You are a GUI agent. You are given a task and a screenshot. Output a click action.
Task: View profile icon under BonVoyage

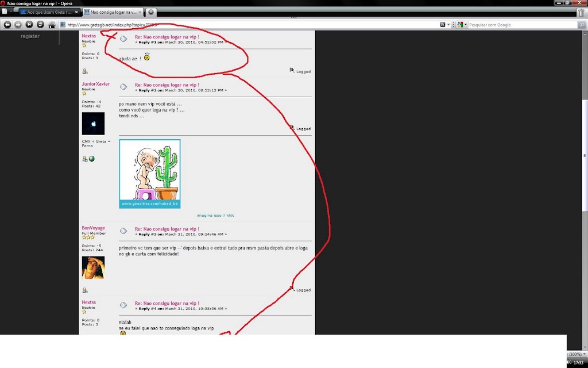click(85, 290)
